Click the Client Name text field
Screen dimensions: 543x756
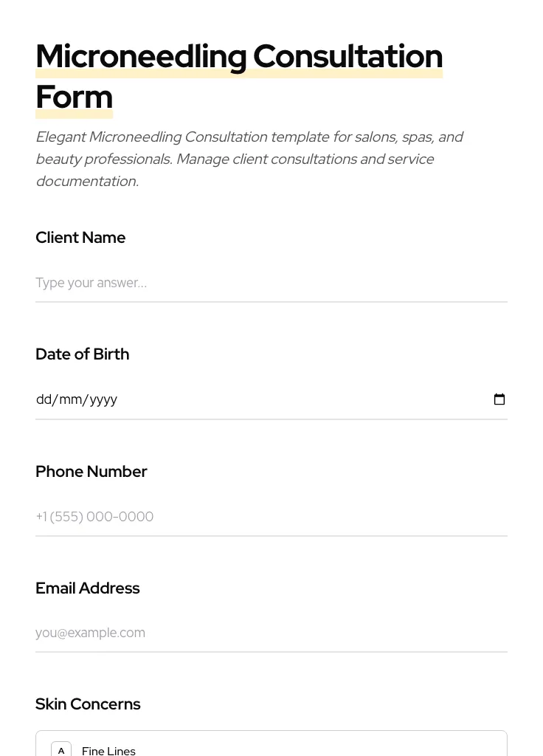[x=271, y=283]
